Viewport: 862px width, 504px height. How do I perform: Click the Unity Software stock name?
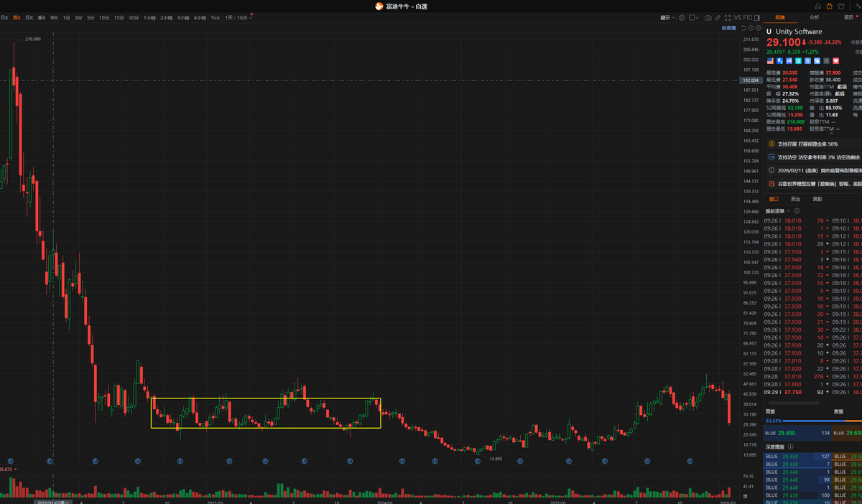pos(798,32)
